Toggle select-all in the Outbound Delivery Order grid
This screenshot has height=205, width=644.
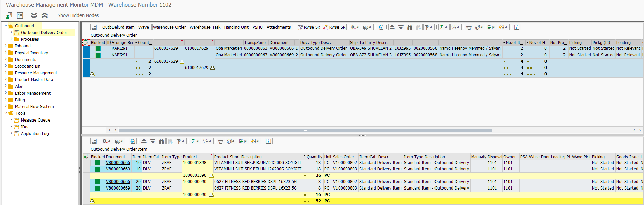point(86,43)
